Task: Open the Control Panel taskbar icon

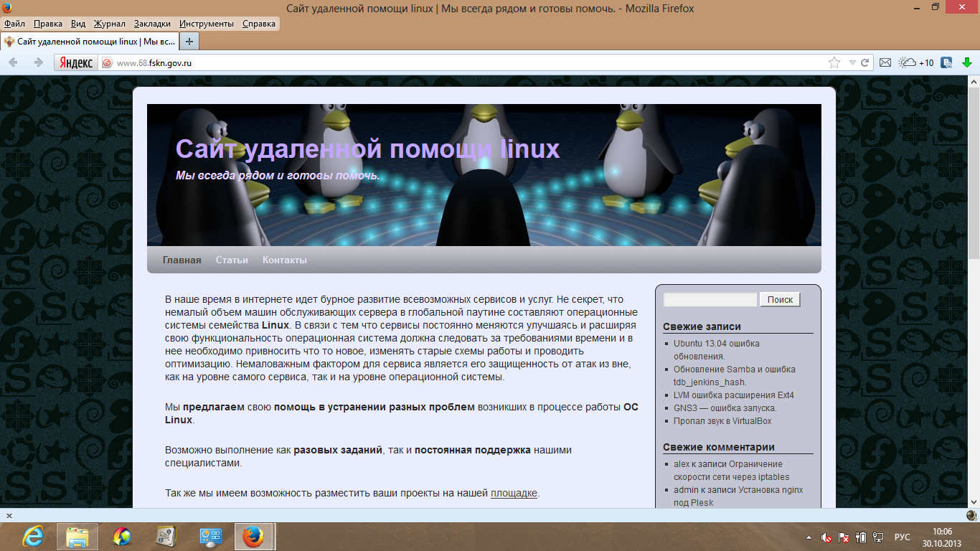Action: click(211, 537)
